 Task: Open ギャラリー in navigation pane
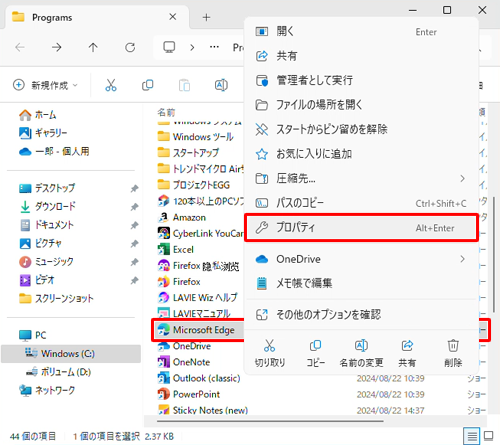pos(43,133)
